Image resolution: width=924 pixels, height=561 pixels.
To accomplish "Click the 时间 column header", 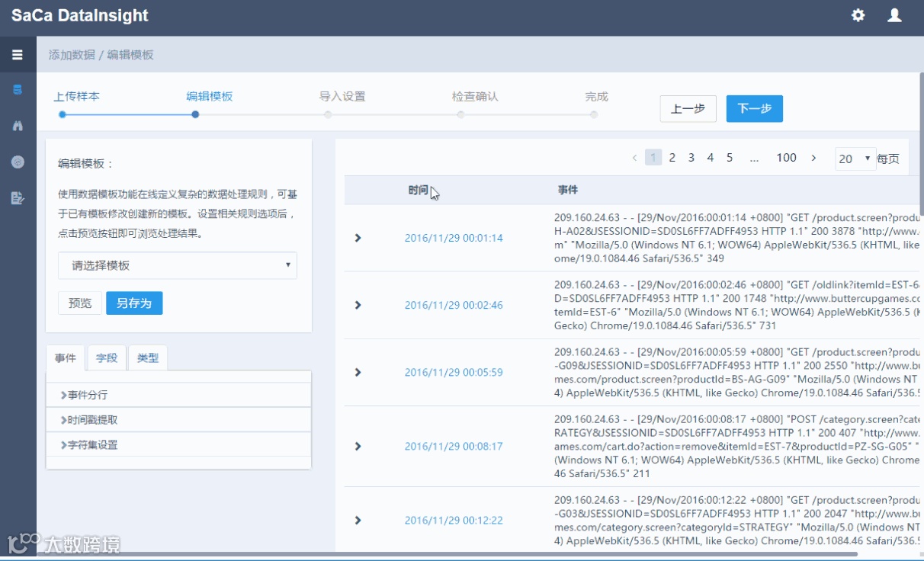I will 418,190.
